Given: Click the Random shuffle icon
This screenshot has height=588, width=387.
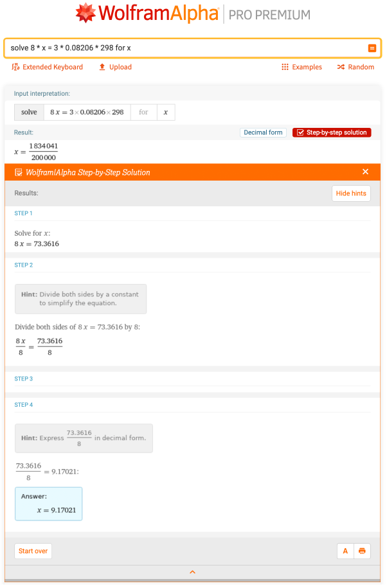Looking at the screenshot, I should click(x=341, y=67).
